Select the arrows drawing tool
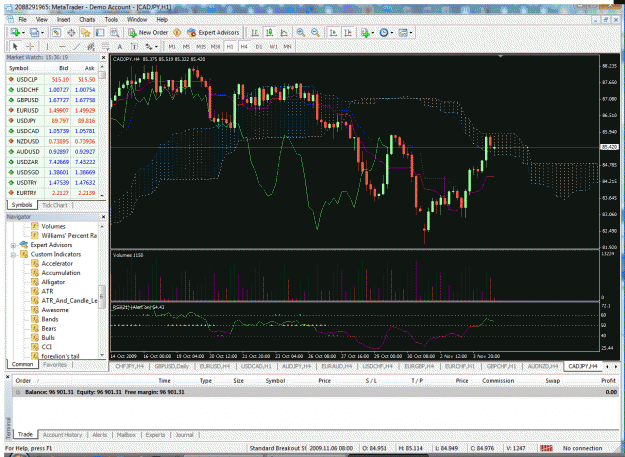This screenshot has height=457, width=625. tap(149, 47)
